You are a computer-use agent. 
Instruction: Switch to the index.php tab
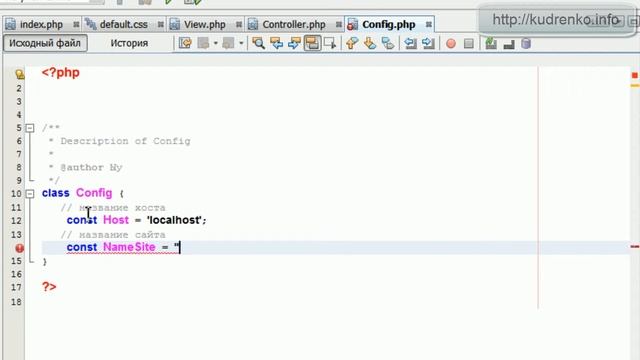tap(41, 24)
